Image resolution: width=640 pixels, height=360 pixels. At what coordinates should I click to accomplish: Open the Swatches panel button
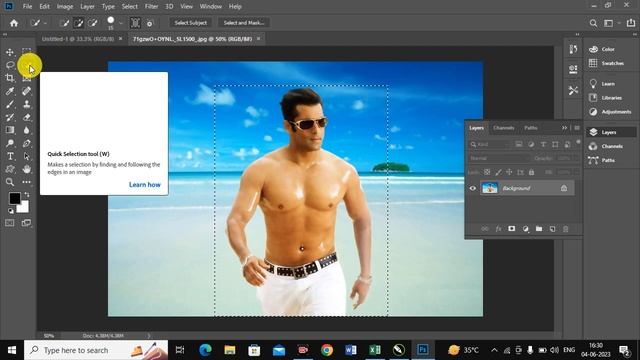[607, 63]
